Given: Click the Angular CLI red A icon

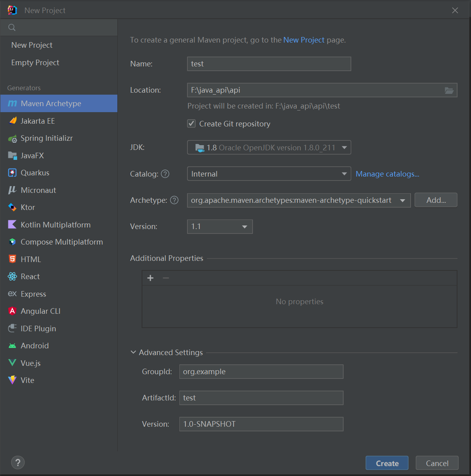Looking at the screenshot, I should pyautogui.click(x=12, y=311).
